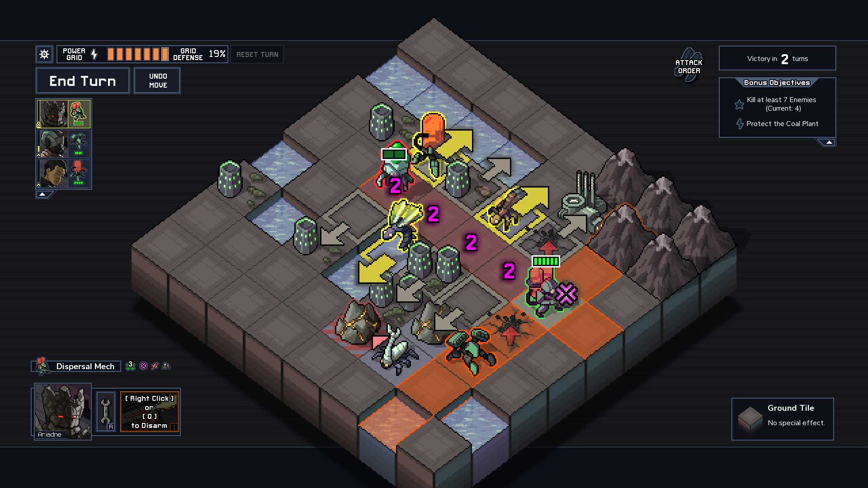Select the wrench repair tool icon
Image resolution: width=868 pixels, height=488 pixels.
pos(104,411)
